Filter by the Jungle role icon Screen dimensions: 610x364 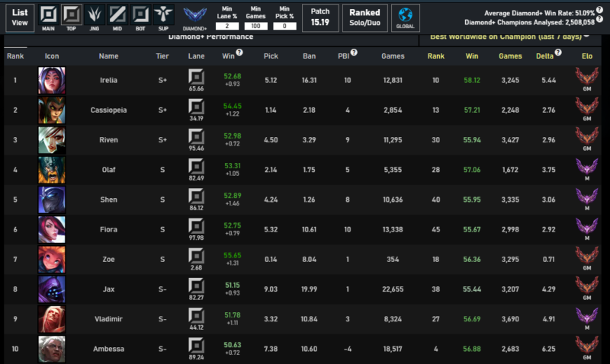coord(95,15)
